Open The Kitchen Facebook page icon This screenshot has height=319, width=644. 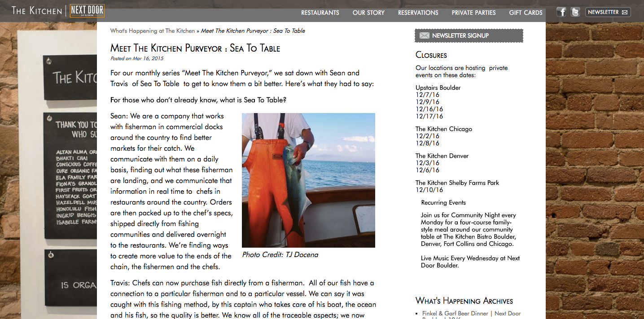561,12
